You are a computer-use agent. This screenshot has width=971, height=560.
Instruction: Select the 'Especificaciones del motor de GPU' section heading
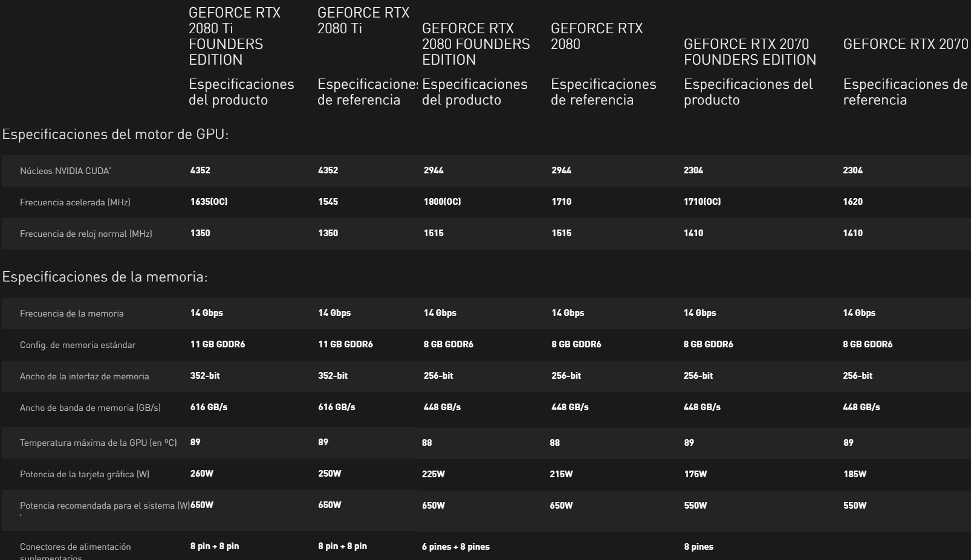click(x=115, y=134)
